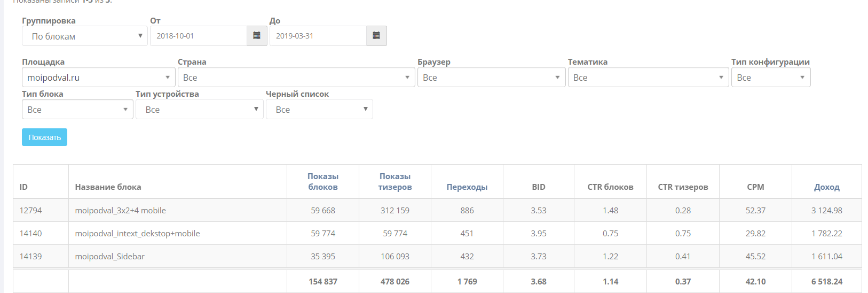The height and width of the screenshot is (293, 868).
Task: Open the Тип конфигурации dropdown
Action: click(x=770, y=78)
